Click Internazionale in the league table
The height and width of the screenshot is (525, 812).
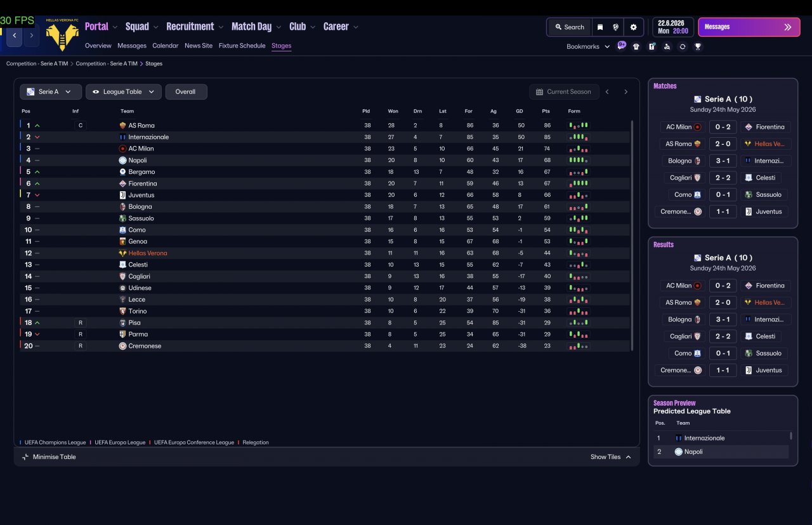(x=148, y=137)
